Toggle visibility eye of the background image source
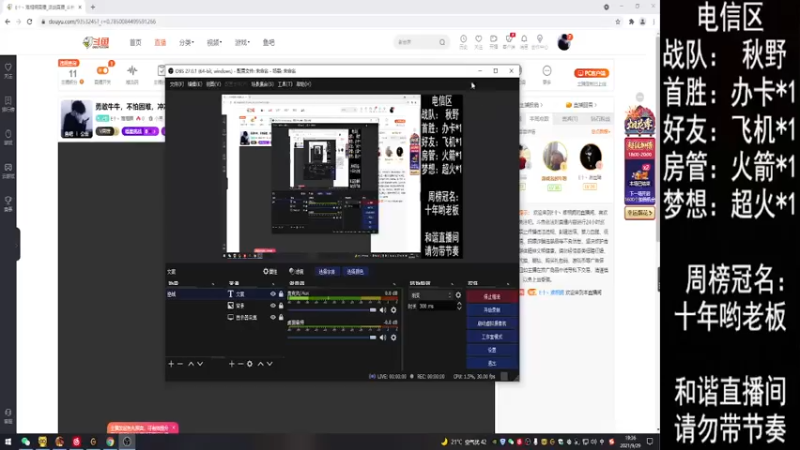 click(x=273, y=306)
